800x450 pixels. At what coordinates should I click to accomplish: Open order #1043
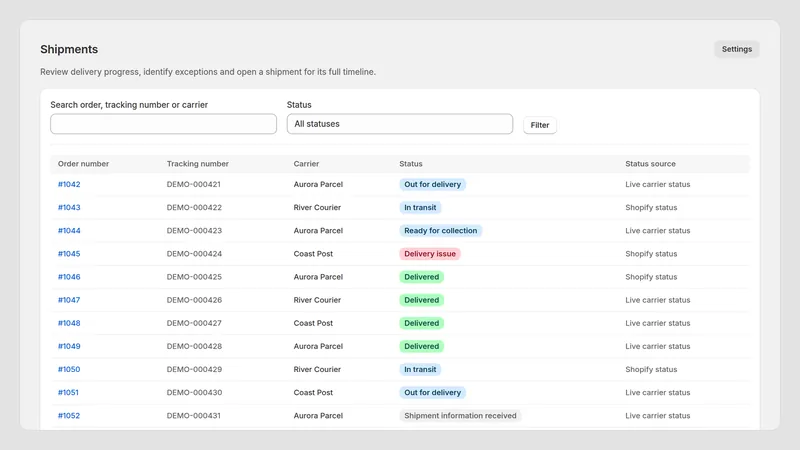(69, 208)
